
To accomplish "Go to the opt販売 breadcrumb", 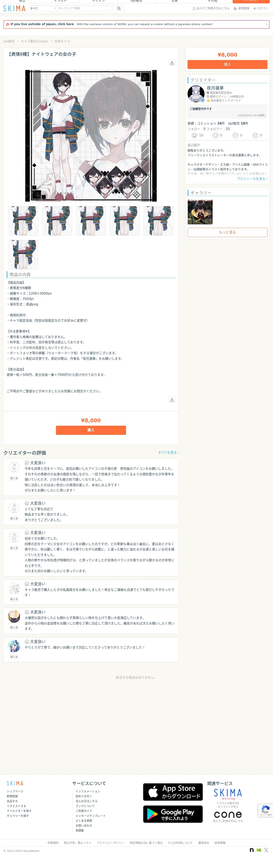I will click(x=9, y=42).
